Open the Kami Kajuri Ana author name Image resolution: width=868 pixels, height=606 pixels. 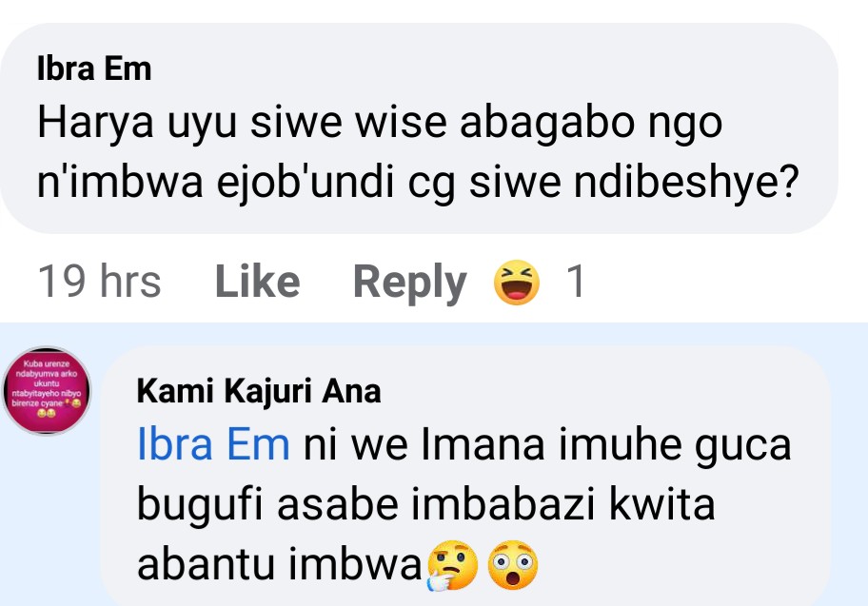pos(259,390)
